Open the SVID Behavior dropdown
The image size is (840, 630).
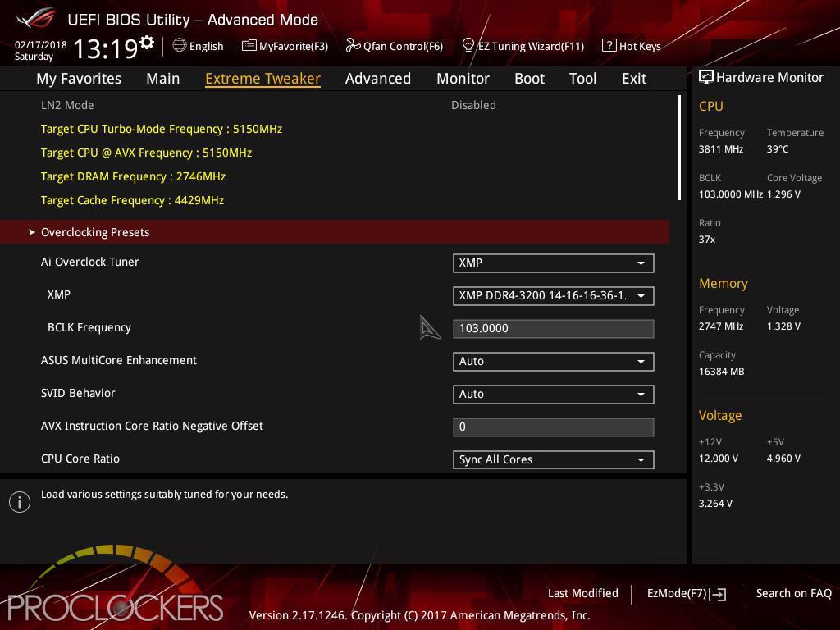(554, 395)
